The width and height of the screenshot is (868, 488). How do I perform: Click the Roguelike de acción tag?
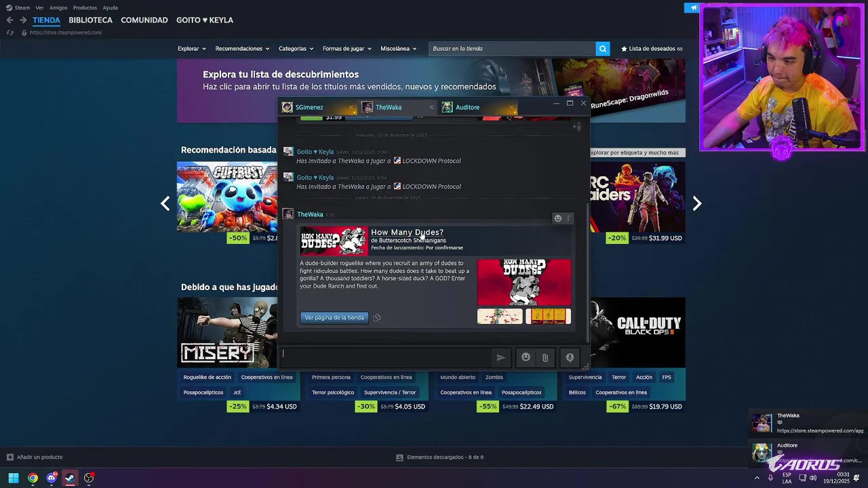click(208, 378)
